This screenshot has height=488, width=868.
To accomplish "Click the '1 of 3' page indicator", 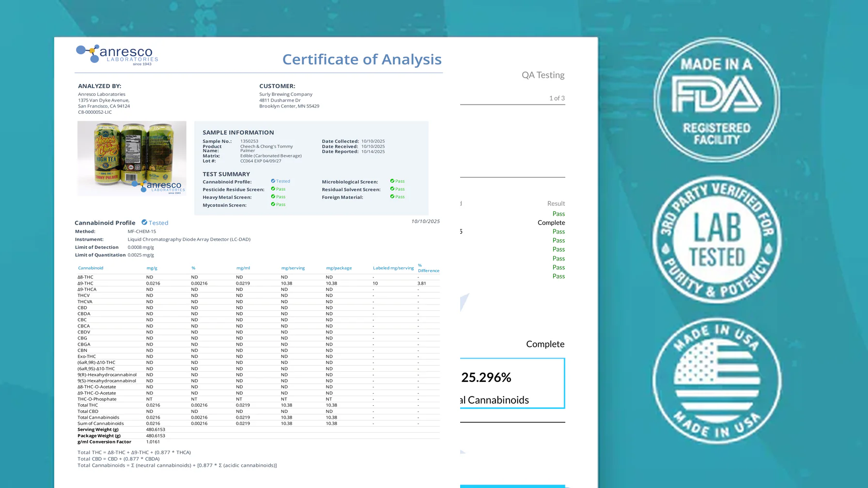I will (557, 98).
